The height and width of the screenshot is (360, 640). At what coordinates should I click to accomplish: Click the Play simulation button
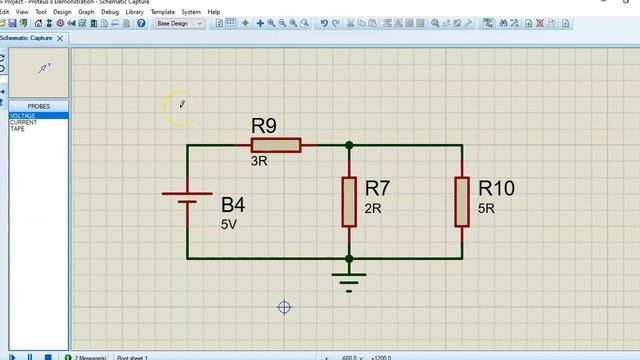pyautogui.click(x=12, y=357)
